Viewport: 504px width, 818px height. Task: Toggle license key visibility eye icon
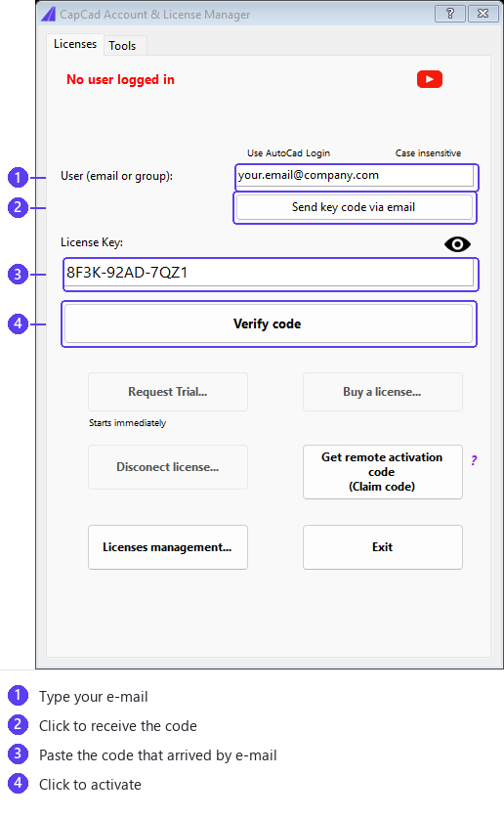457,244
